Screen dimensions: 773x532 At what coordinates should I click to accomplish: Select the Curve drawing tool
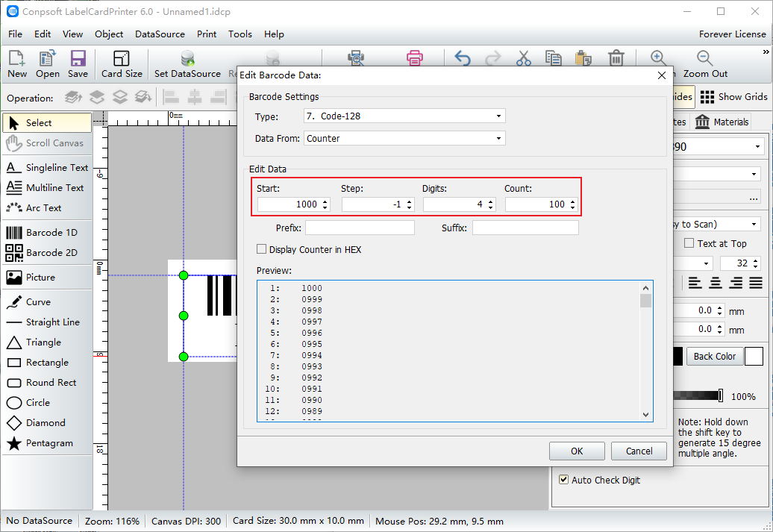47,301
